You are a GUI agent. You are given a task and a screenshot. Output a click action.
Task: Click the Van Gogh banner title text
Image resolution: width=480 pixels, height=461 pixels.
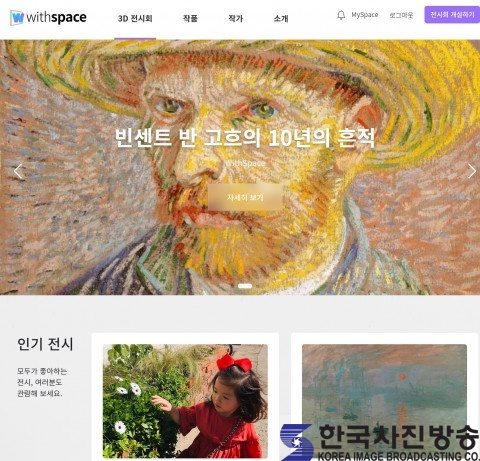pyautogui.click(x=245, y=138)
